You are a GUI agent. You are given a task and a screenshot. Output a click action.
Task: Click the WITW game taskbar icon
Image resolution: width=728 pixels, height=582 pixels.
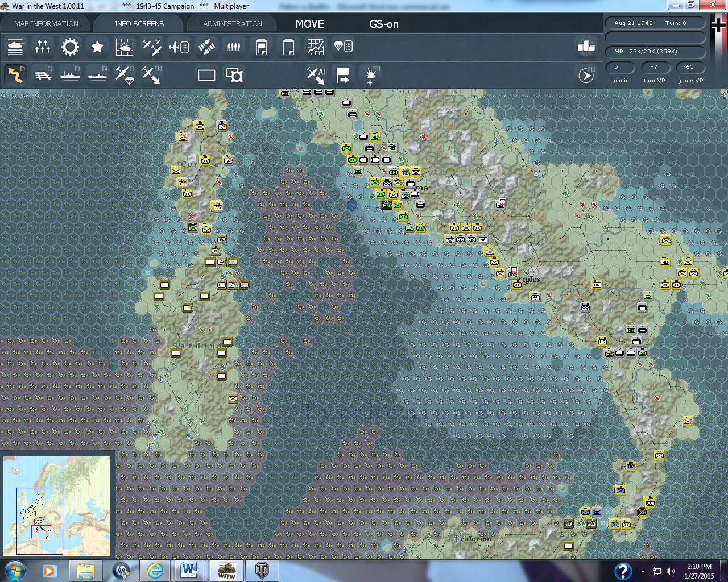point(226,571)
